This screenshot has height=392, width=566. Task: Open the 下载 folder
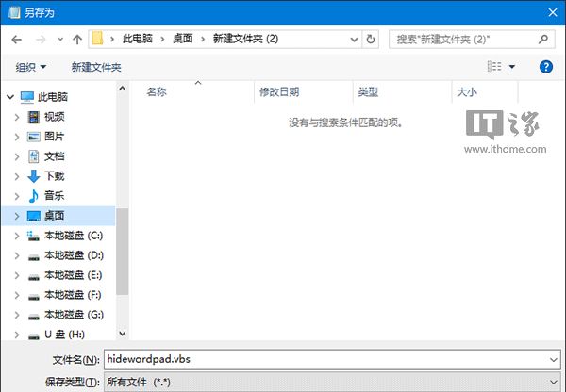click(x=54, y=176)
